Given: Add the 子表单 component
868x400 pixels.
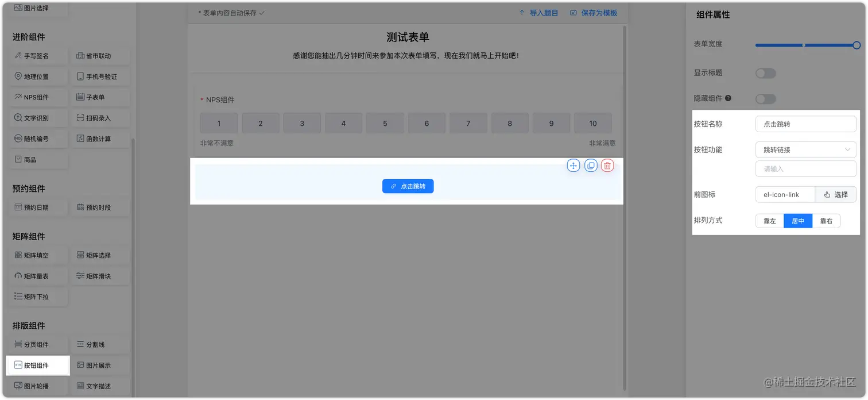Looking at the screenshot, I should click(100, 97).
